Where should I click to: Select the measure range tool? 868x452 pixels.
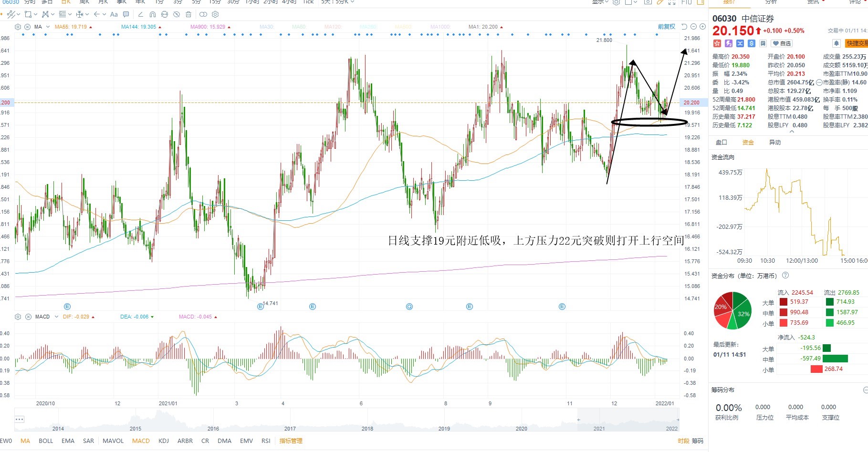click(80, 14)
